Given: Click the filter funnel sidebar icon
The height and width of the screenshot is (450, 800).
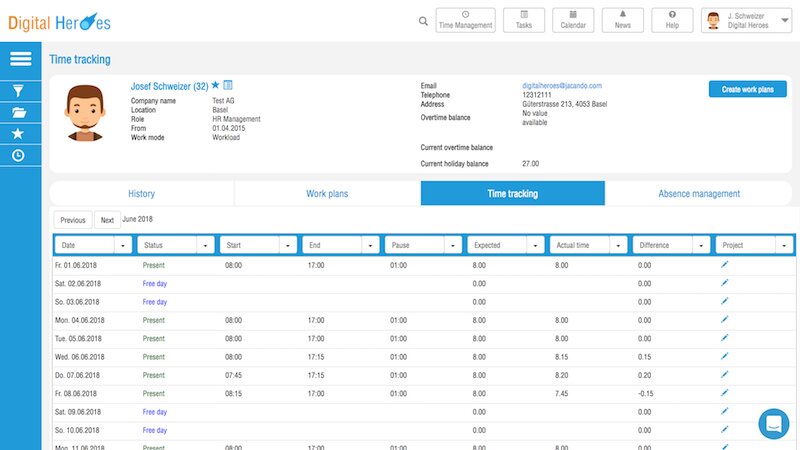Looking at the screenshot, I should [18, 90].
